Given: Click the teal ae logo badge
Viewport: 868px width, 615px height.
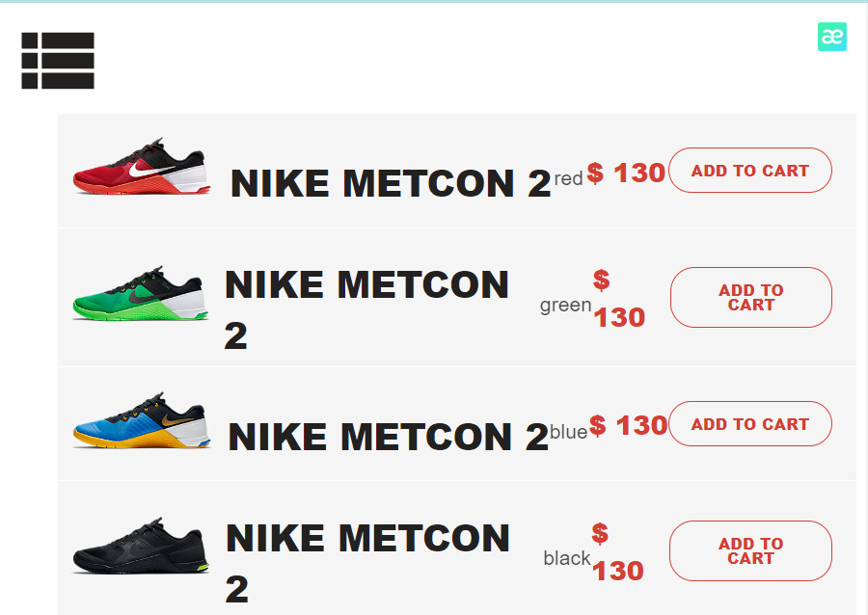Looking at the screenshot, I should point(832,37).
